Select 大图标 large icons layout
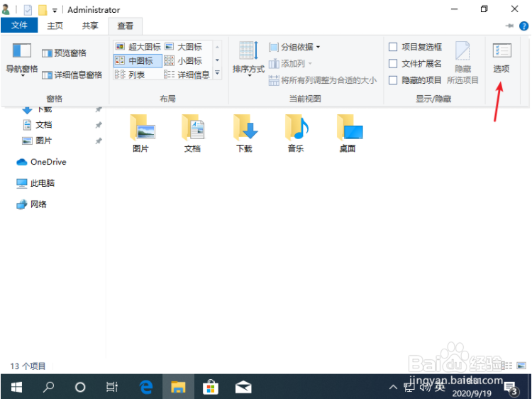Screen dimensions: 532x399 (183, 47)
